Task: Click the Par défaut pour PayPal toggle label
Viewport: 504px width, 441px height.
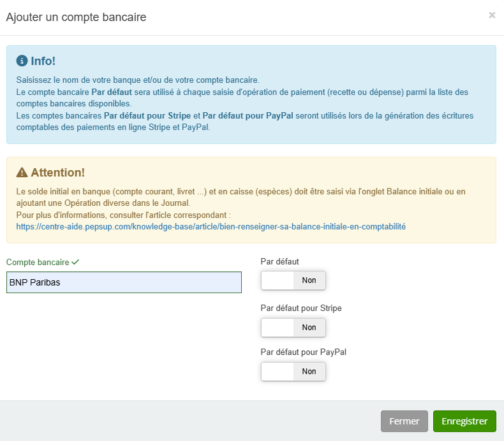Action: [x=304, y=352]
